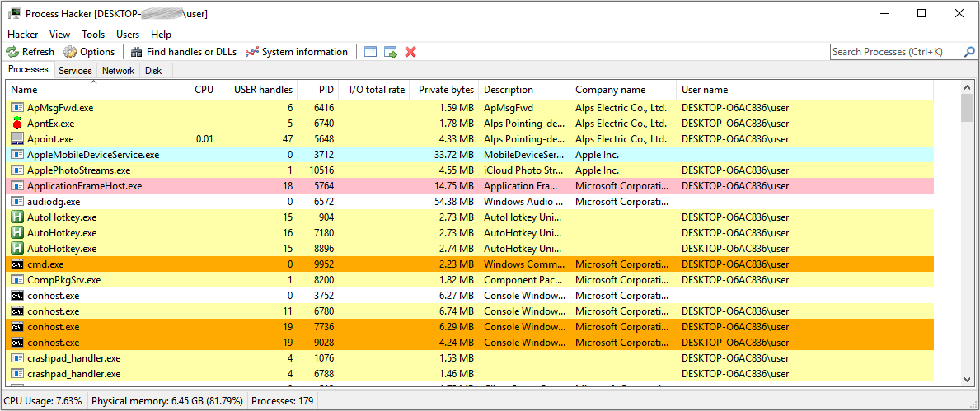980x411 pixels.
Task: Sort by the Private bytes column
Action: coord(445,90)
